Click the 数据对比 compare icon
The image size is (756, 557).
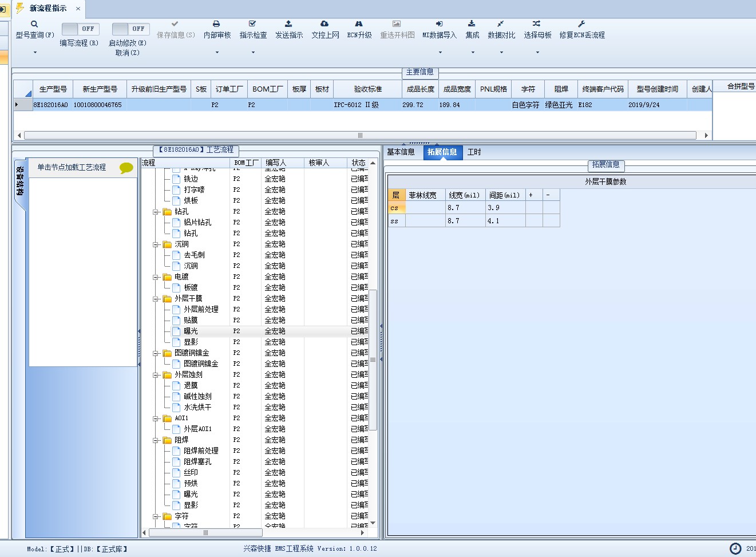coord(501,24)
